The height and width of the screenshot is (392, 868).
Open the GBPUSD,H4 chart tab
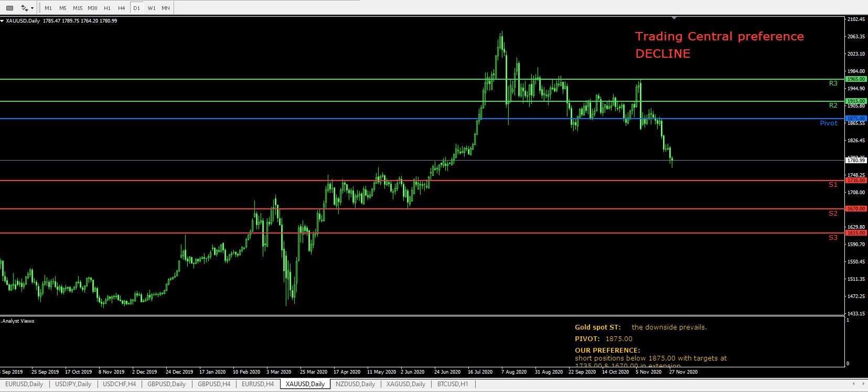(x=214, y=384)
